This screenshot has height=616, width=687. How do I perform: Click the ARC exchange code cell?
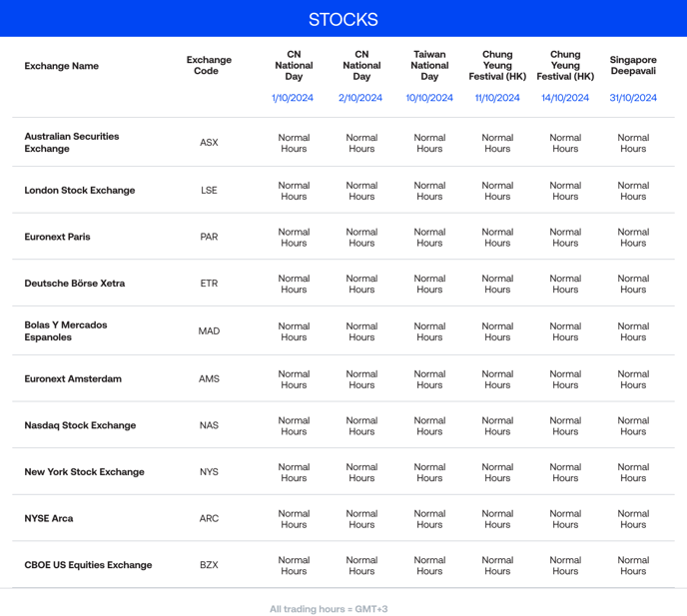click(x=208, y=518)
